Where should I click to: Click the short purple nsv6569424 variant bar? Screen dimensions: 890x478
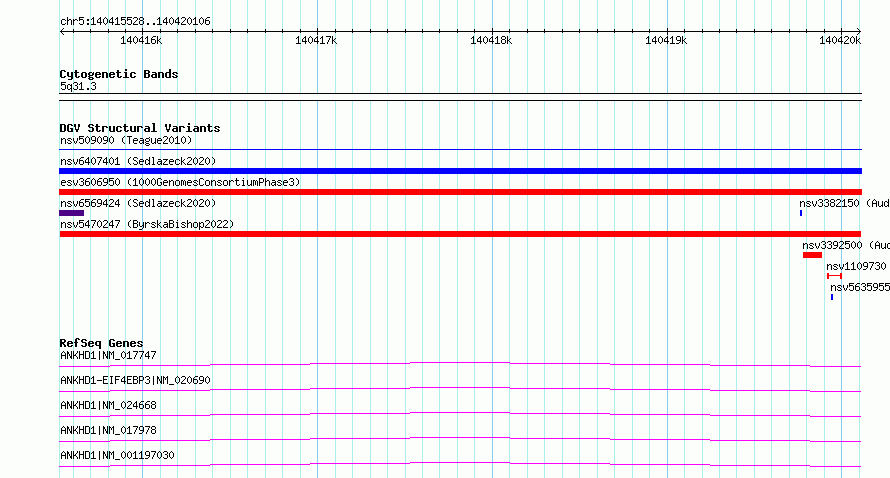pos(72,213)
